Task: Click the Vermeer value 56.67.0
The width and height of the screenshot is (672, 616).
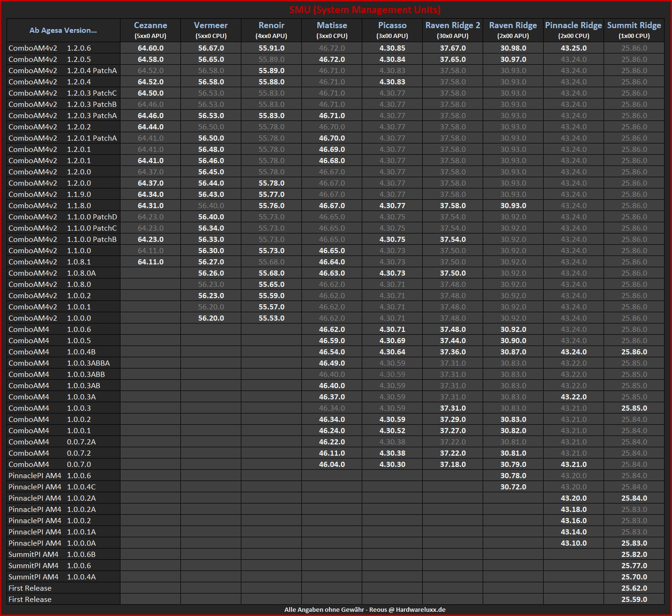Action: pos(211,48)
